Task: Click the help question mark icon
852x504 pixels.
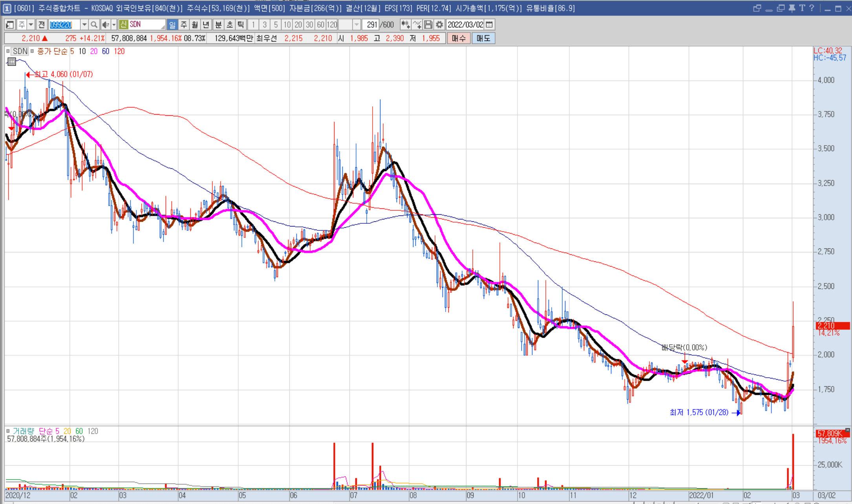Action: click(x=812, y=8)
